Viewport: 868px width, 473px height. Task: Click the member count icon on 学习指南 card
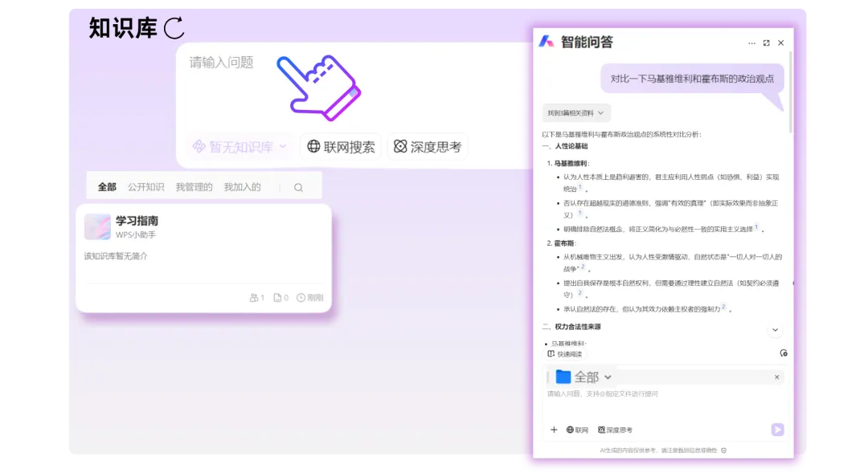tap(253, 298)
